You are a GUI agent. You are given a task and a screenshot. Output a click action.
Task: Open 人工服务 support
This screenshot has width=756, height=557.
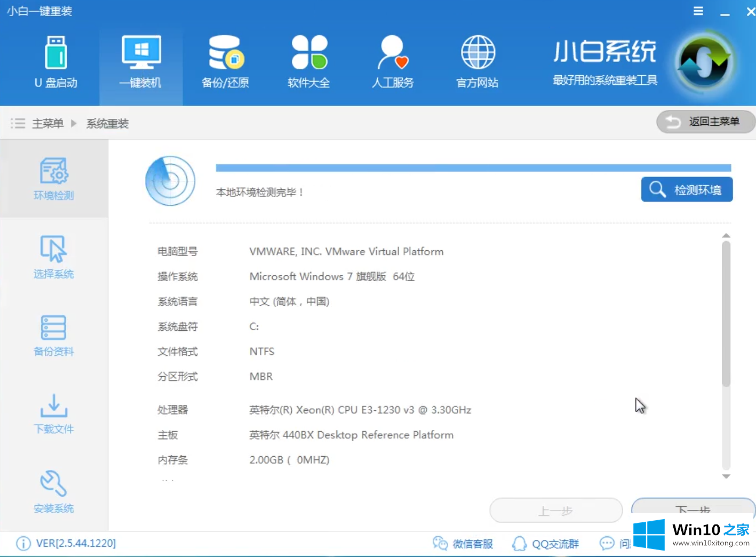tap(393, 62)
